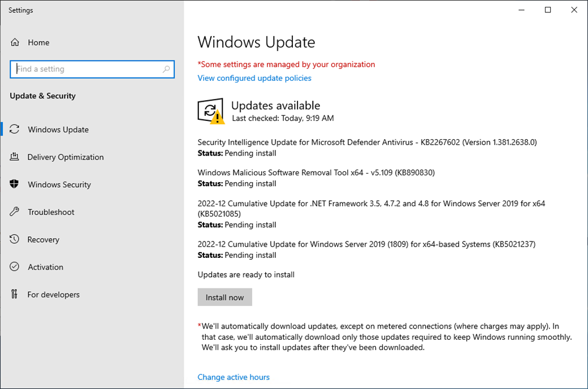Viewport: 588px width, 389px height.
Task: Click the Updates available warning icon
Action: click(x=210, y=111)
